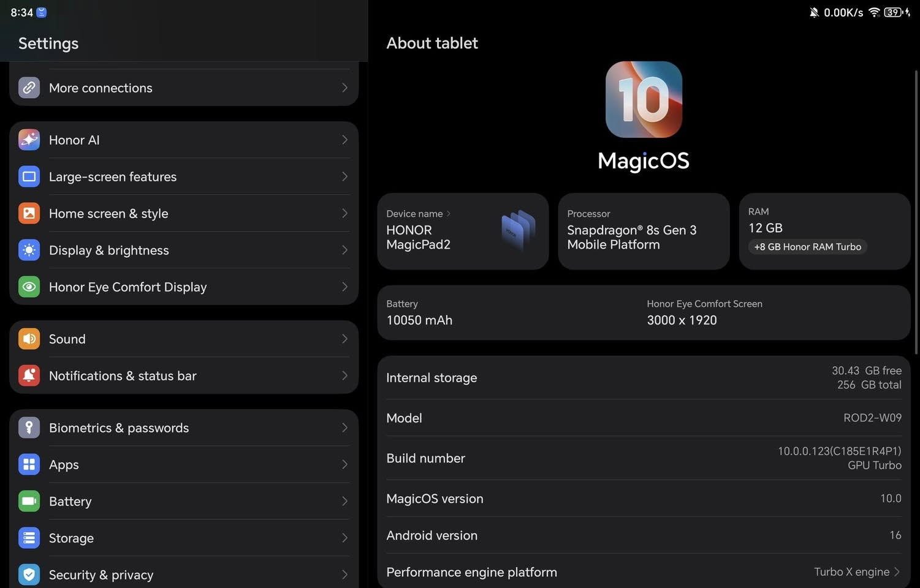Tap the 3000 x 1920 screen resolution
This screenshot has height=588, width=920.
tap(682, 320)
